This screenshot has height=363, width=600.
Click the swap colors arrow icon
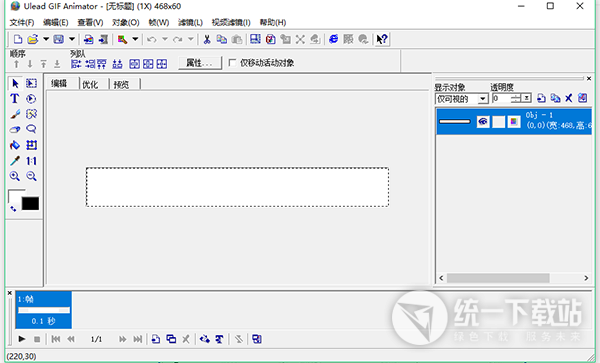tap(13, 208)
